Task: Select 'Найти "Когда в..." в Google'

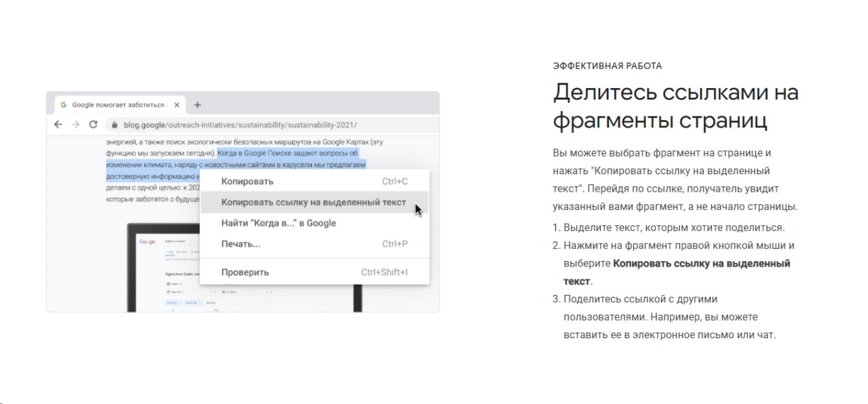Action: tap(315, 223)
